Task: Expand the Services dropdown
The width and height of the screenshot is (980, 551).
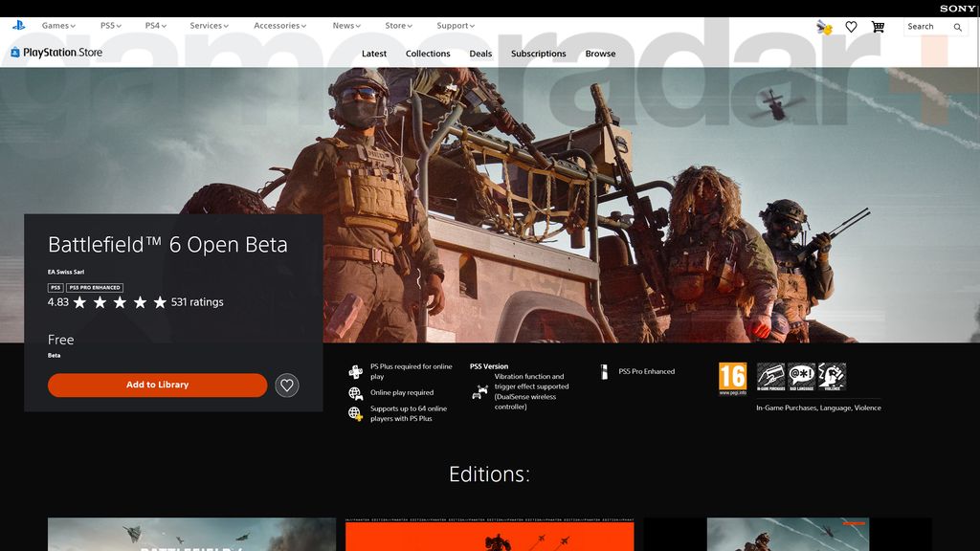Action: [208, 26]
